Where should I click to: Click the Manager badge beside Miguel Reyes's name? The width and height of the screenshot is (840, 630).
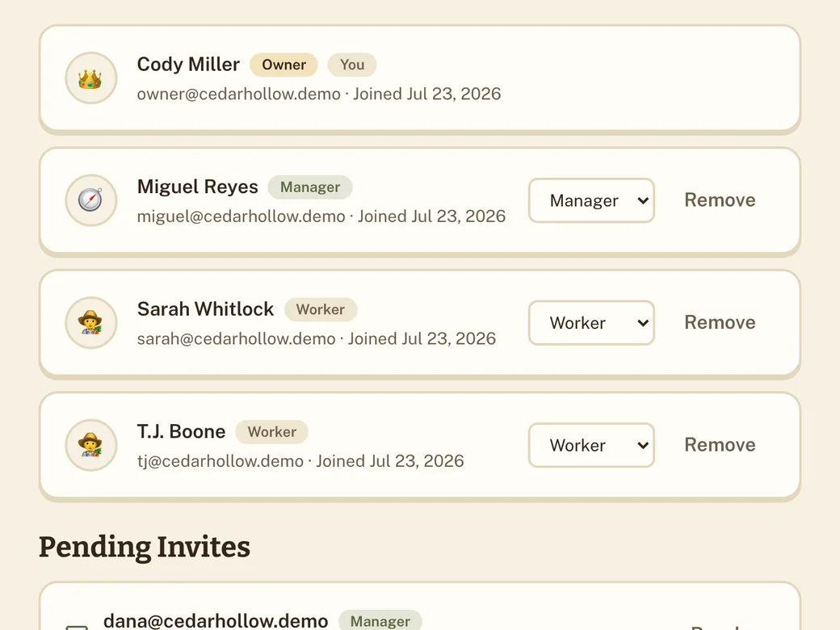point(310,187)
